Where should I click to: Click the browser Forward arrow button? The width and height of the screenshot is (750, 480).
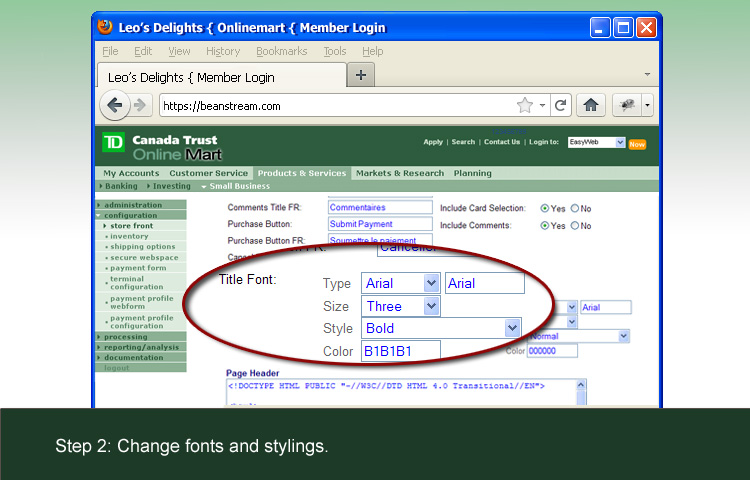[x=140, y=105]
